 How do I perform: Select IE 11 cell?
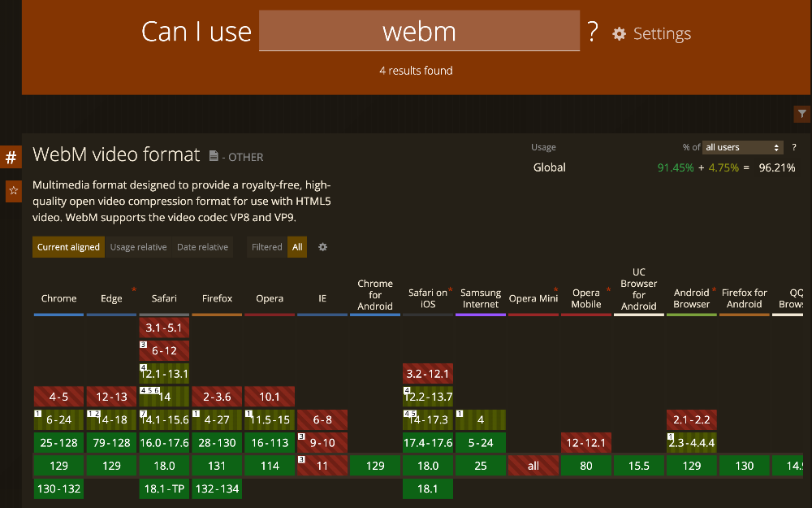coord(322,466)
